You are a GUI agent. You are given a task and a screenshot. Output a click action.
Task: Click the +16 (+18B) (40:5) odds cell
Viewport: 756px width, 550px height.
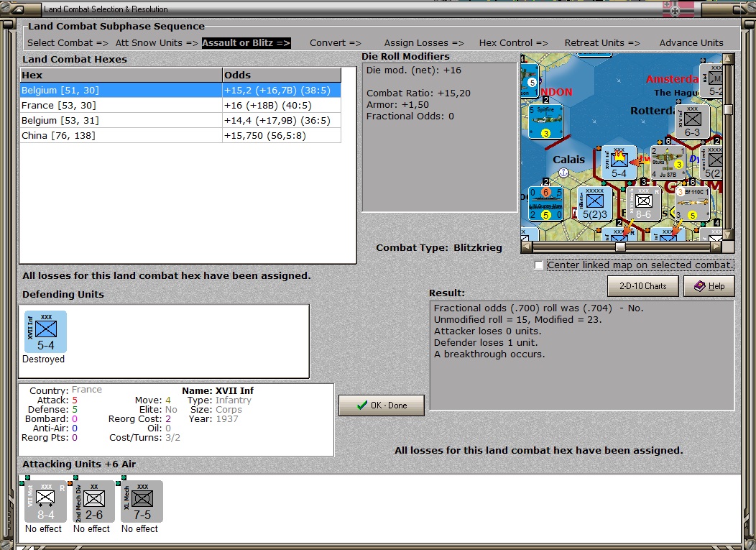point(282,105)
